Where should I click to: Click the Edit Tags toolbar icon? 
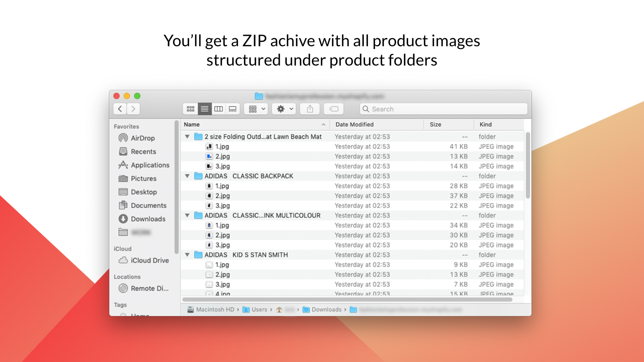tap(334, 109)
